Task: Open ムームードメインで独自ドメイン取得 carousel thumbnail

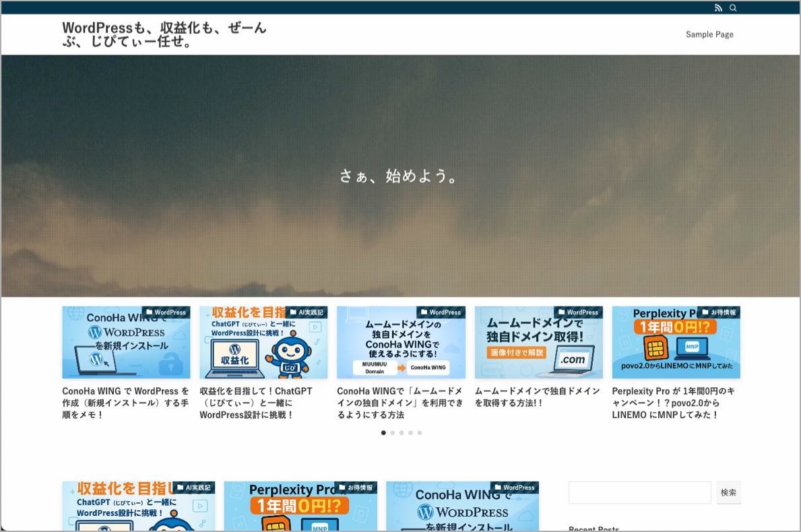Action: pos(538,342)
